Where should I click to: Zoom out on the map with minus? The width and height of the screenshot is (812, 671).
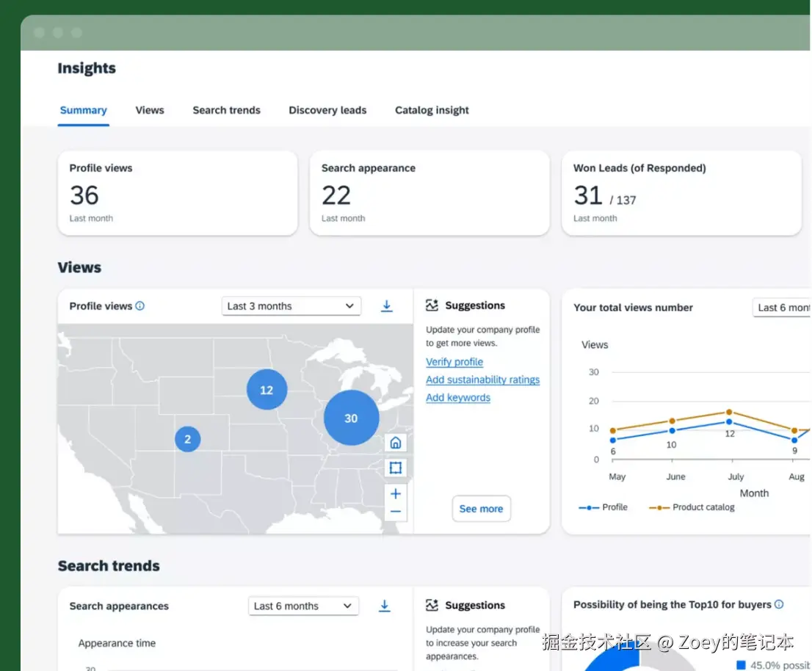[x=395, y=512]
